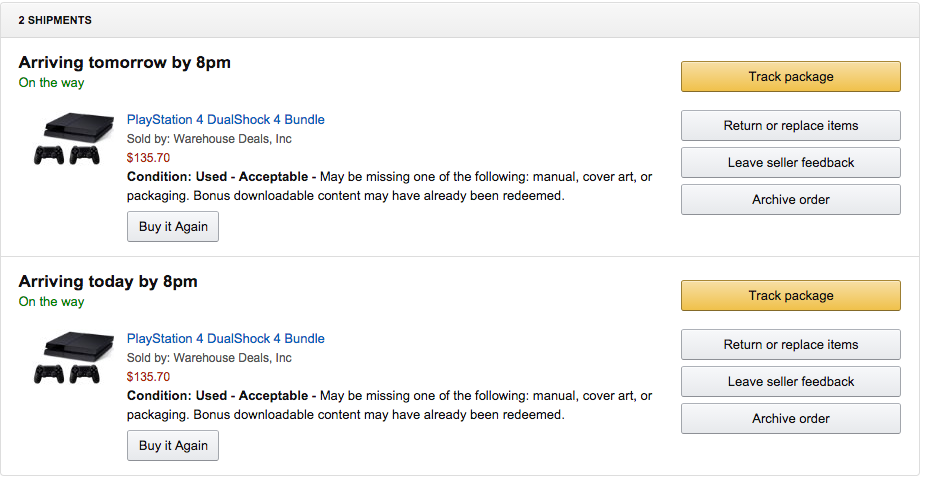
Task: Open PlayStation 4 DualShock 4 Bundle link arriving today
Action: [225, 338]
